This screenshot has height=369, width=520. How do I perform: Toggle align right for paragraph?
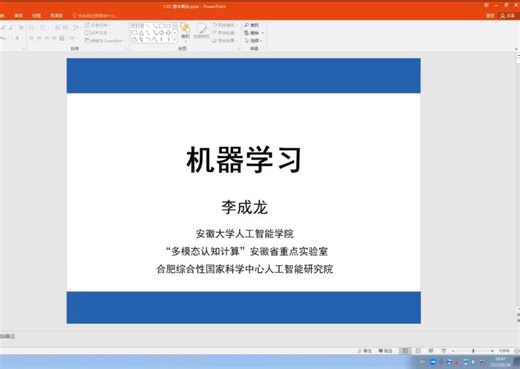tap(47, 38)
